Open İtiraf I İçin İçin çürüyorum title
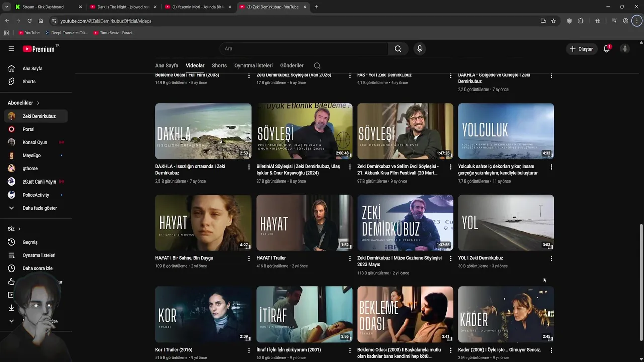 coord(289,350)
